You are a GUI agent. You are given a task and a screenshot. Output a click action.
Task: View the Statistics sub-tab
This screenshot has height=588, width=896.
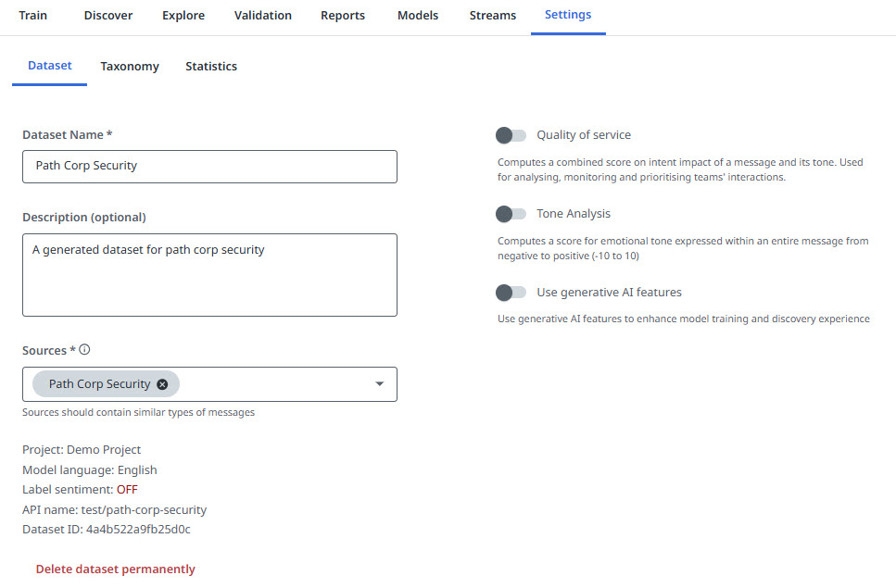click(211, 67)
